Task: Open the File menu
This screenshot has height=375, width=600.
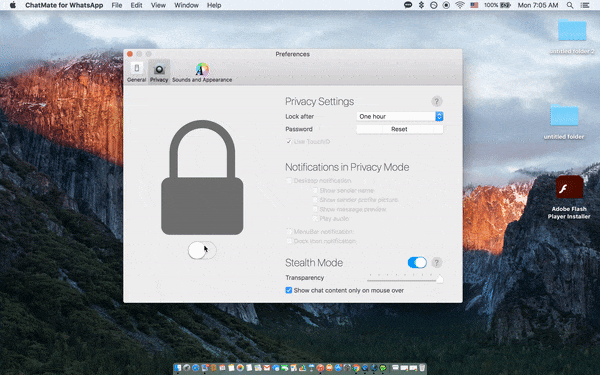Action: [x=117, y=5]
